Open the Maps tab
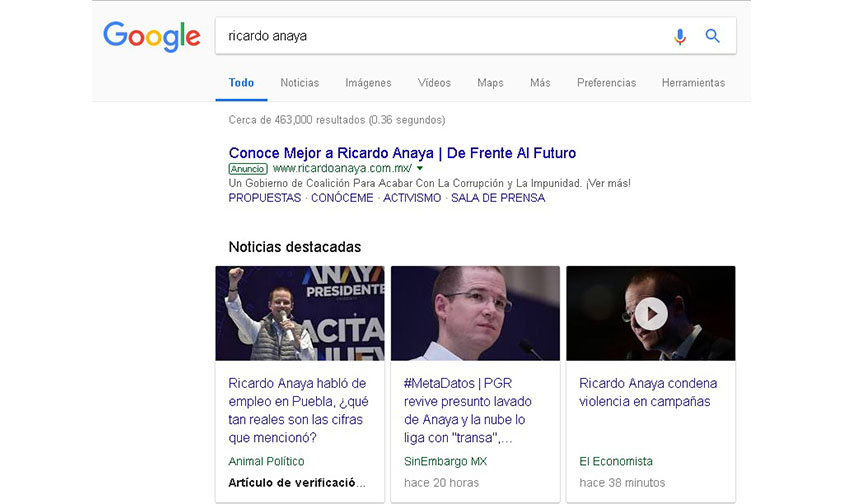 pyautogui.click(x=490, y=83)
